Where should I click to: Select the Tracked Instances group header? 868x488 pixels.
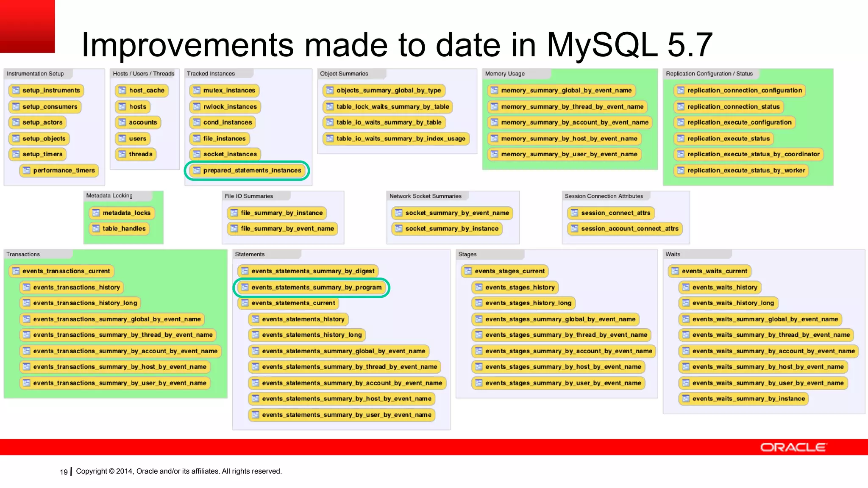pos(211,74)
